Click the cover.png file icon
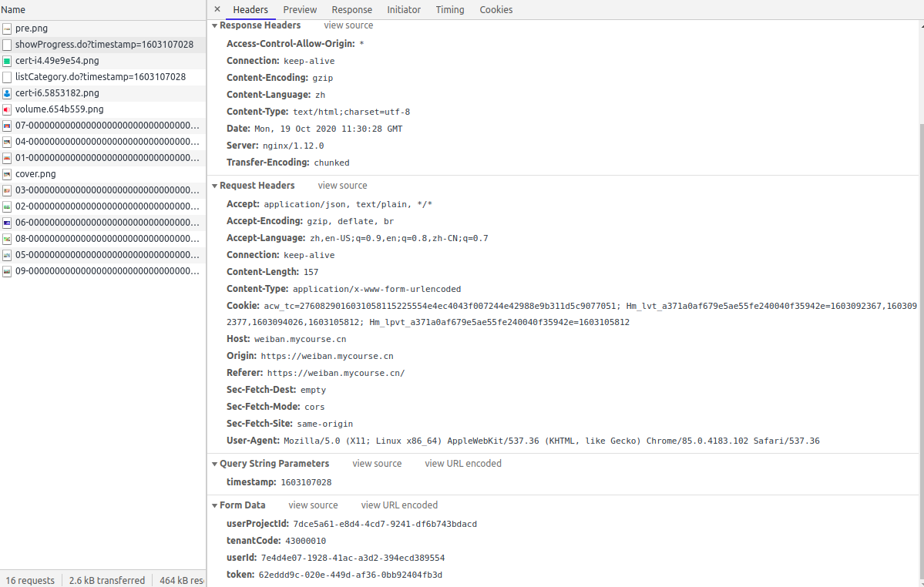This screenshot has width=924, height=587. tap(7, 173)
